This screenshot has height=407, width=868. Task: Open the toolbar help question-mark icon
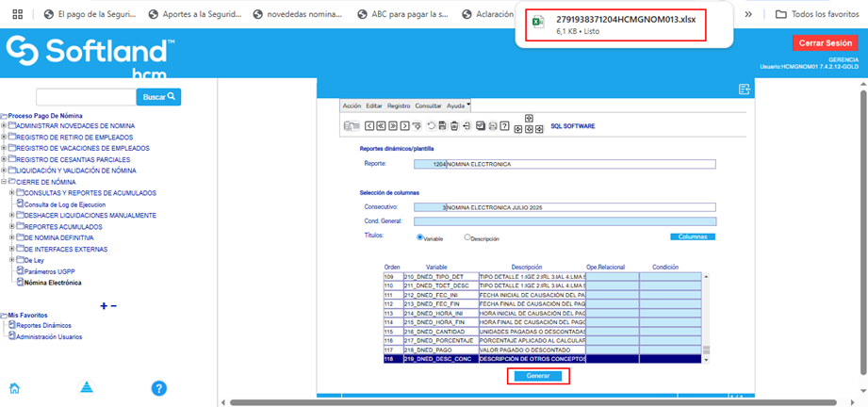[x=504, y=125]
